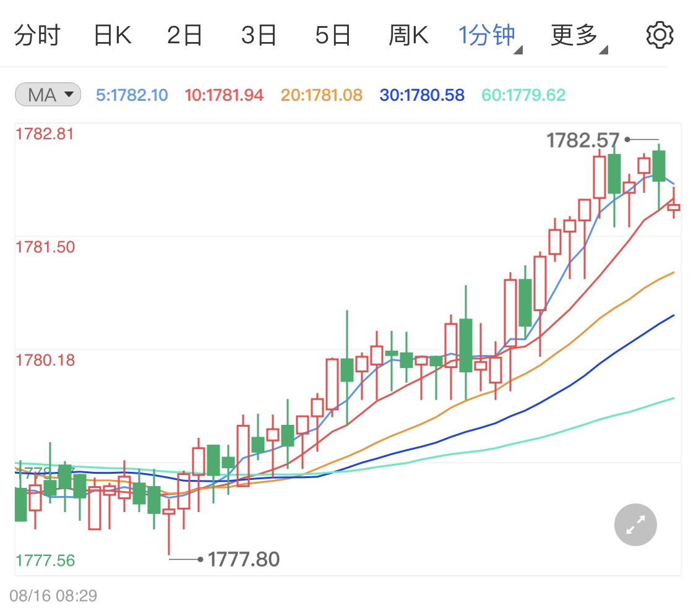Select the 2日 chart tab
Viewport: 696px width, 616px height.
coord(184,35)
